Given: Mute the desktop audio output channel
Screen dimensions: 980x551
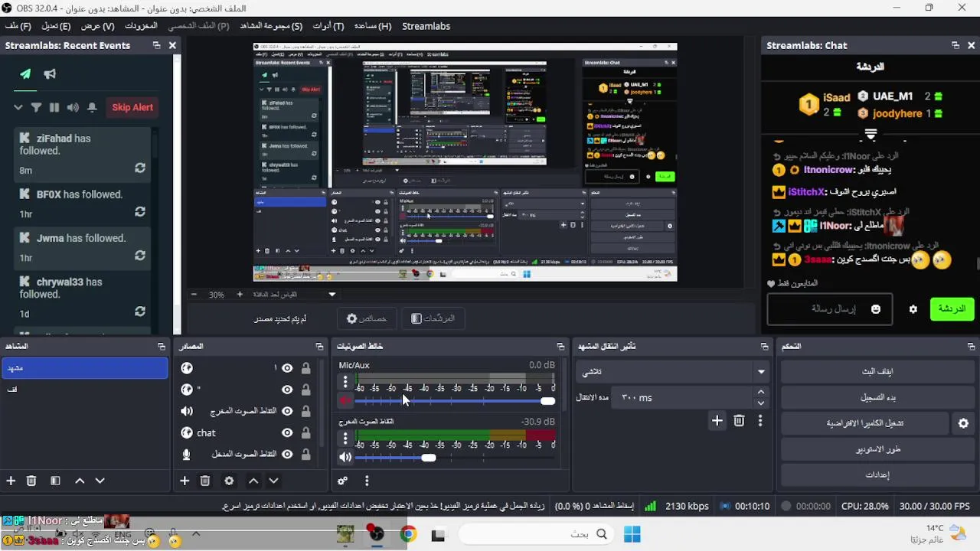Looking at the screenshot, I should click(x=345, y=457).
